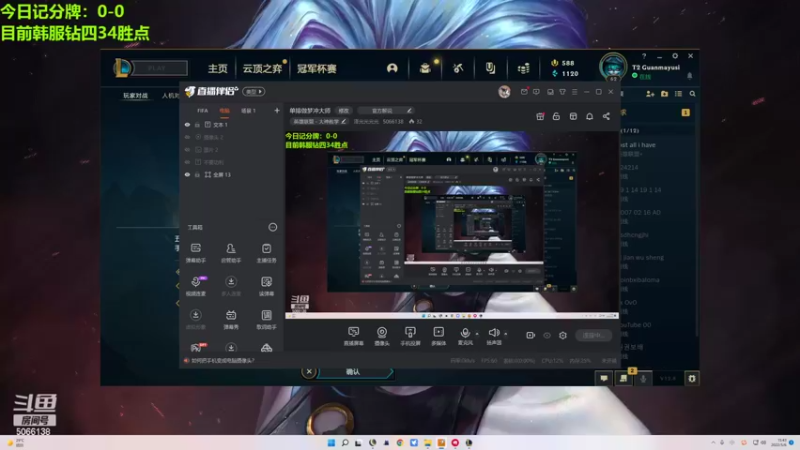
Task: Dismiss with the X beside 确认 button
Action: tap(309, 371)
